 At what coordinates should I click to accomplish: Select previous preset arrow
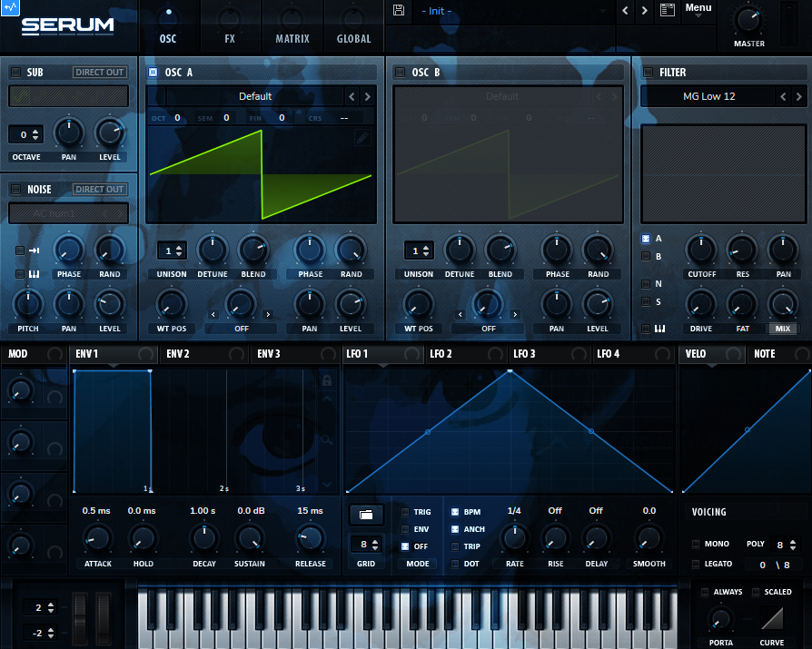tap(625, 10)
